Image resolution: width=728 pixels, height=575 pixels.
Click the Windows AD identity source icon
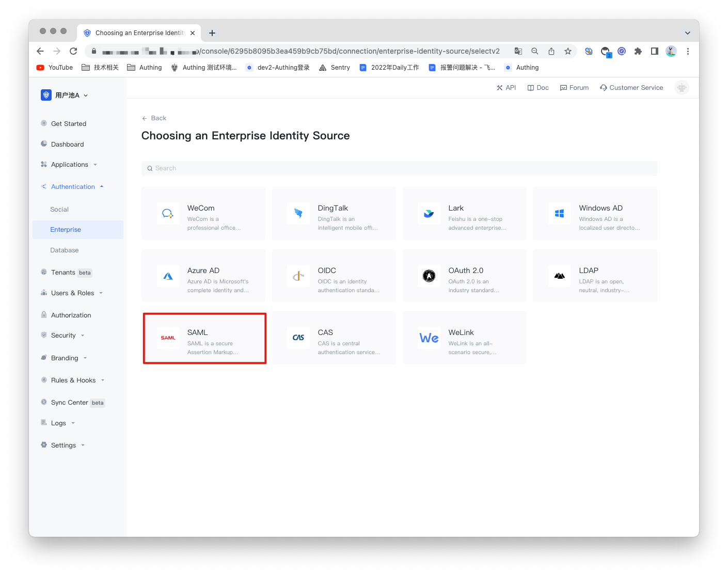(560, 213)
